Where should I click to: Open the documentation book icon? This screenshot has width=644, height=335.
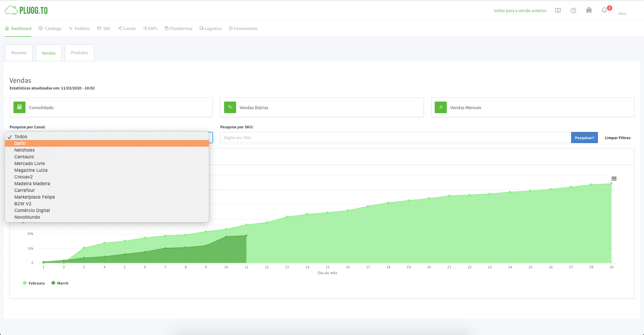click(x=558, y=10)
